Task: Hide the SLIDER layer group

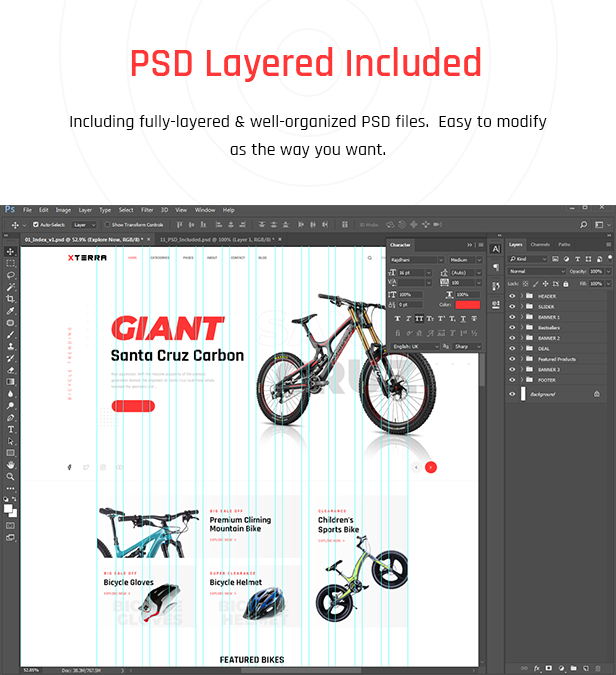Action: [512, 307]
